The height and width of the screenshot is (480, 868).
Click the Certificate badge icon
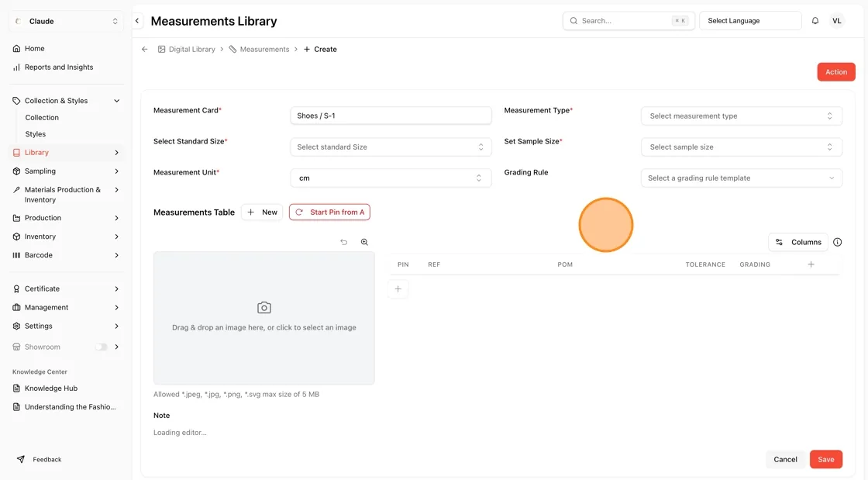point(16,289)
